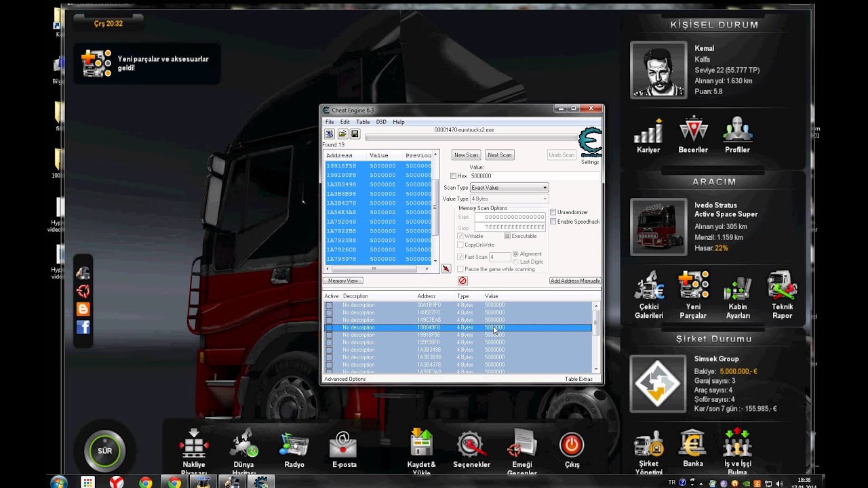Click the Stop address field
This screenshot has width=868, height=488.
(x=511, y=227)
